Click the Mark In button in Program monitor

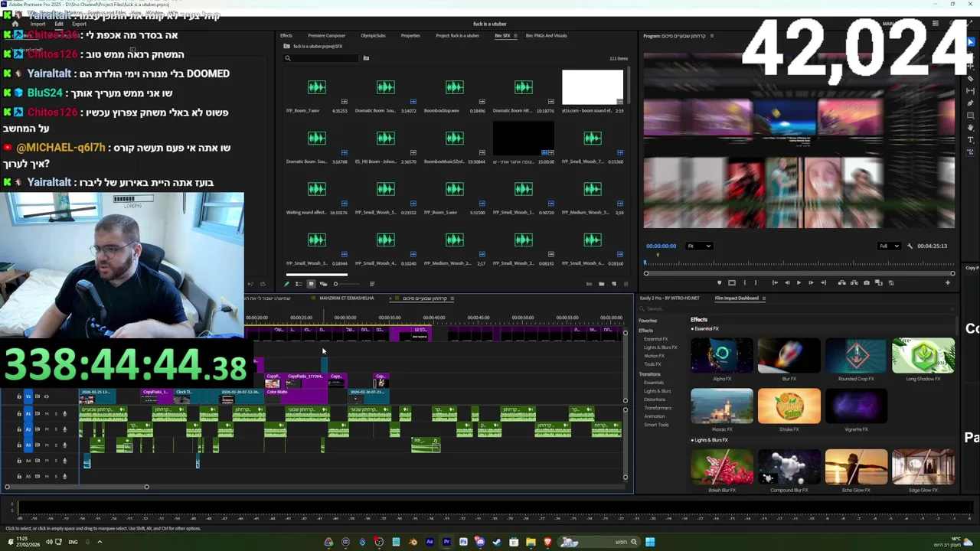(x=745, y=282)
